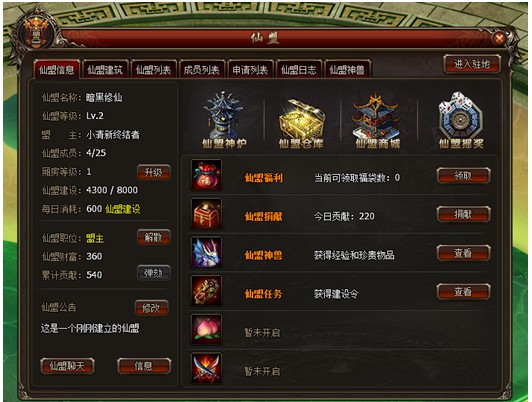Close the 仙盟 window
The width and height of the screenshot is (532, 402).
click(x=499, y=39)
